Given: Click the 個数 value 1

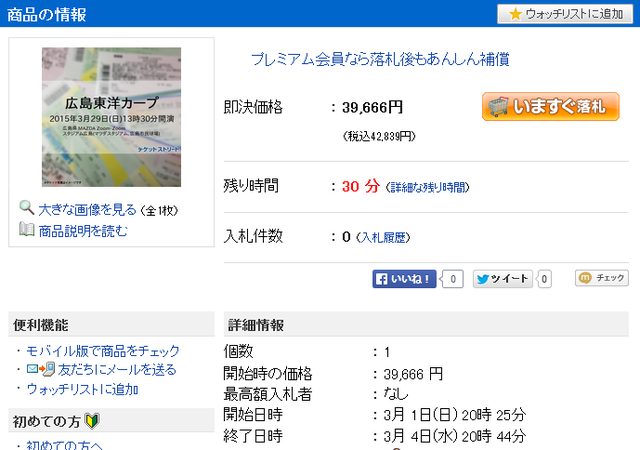Looking at the screenshot, I should point(387,352).
